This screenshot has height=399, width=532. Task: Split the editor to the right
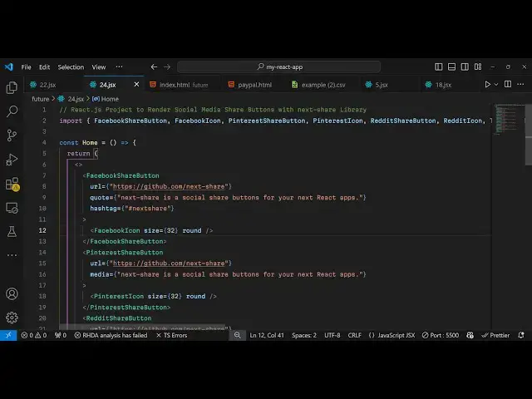tap(508, 84)
